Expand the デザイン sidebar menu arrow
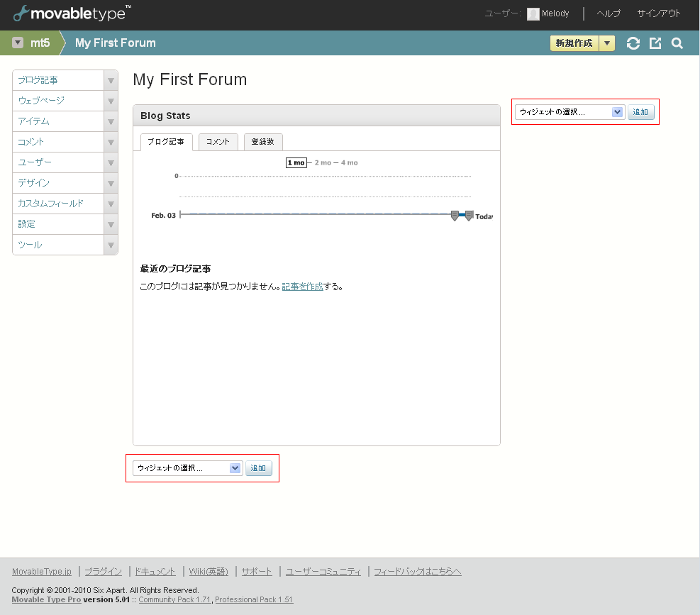This screenshot has height=615, width=700. (111, 184)
